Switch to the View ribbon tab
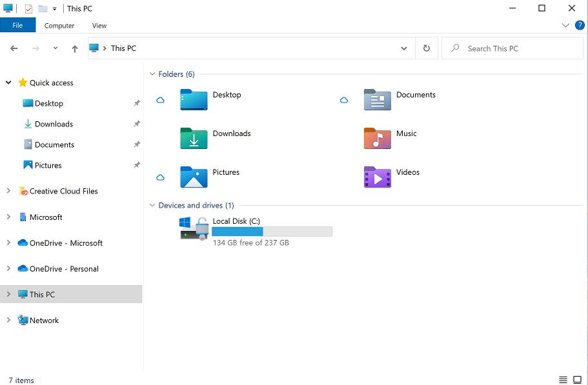 point(99,26)
